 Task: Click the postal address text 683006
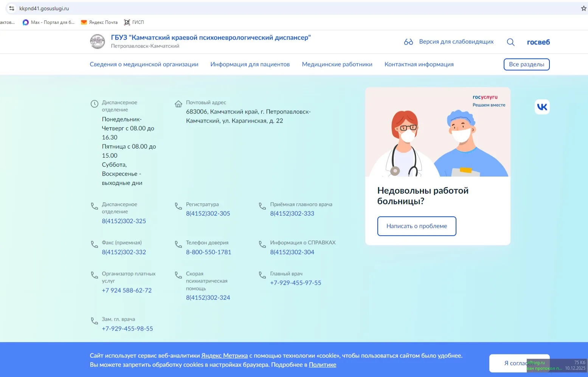pos(248,116)
